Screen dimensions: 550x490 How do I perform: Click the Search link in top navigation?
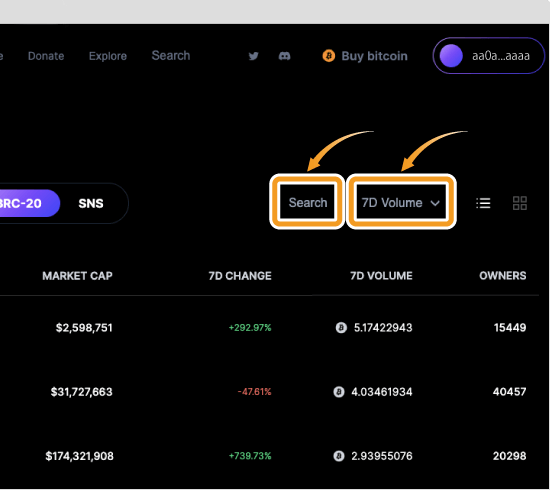click(x=171, y=56)
